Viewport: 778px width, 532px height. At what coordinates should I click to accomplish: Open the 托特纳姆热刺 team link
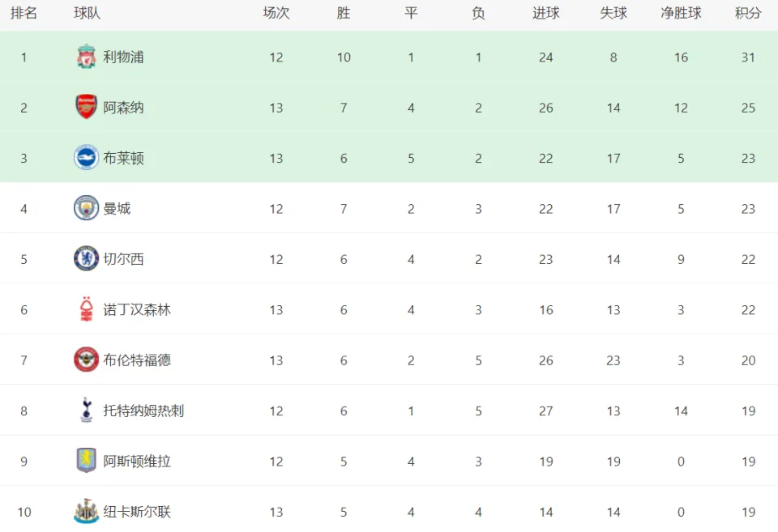(143, 411)
